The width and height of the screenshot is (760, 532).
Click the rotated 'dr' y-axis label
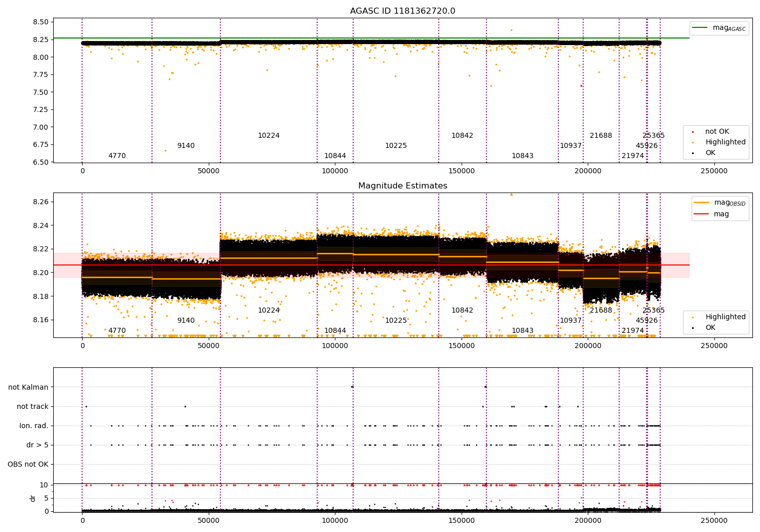pyautogui.click(x=33, y=498)
